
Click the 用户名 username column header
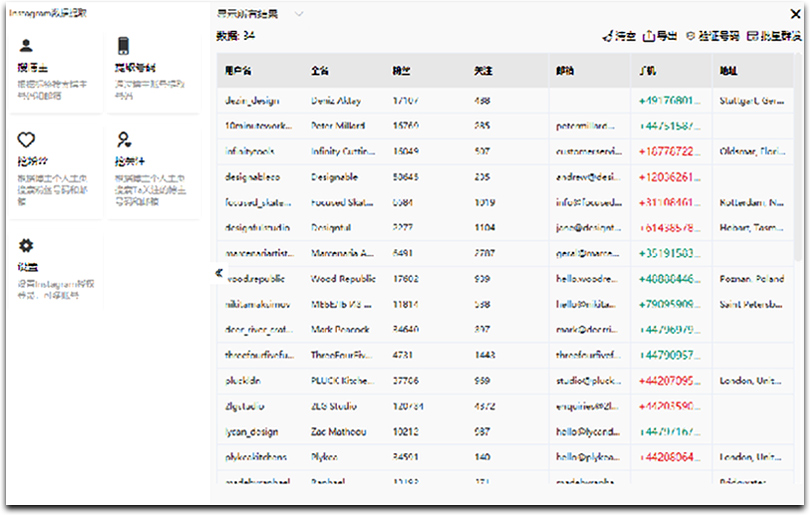tap(240, 72)
